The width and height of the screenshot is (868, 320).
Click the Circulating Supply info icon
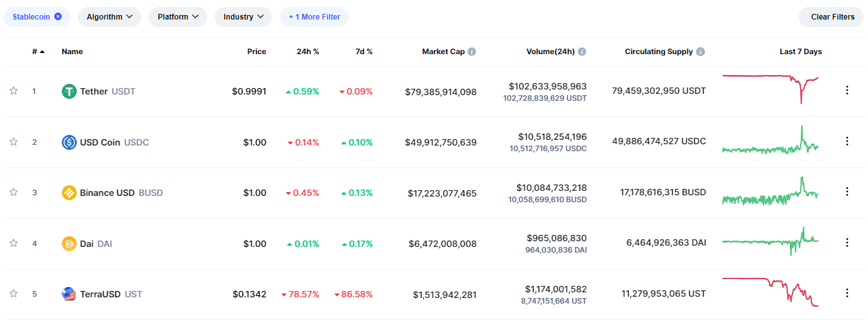[700, 52]
